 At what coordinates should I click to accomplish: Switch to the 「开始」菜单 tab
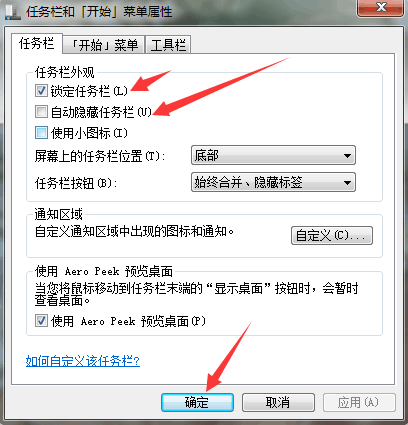(104, 45)
